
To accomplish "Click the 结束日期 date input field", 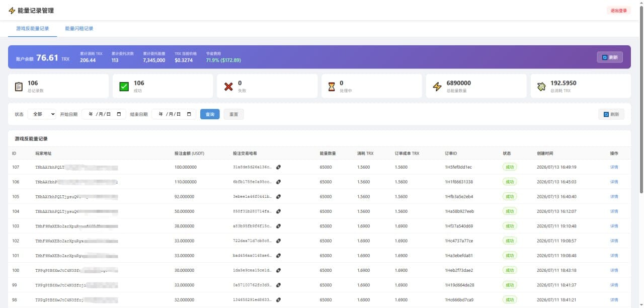I will [x=174, y=114].
